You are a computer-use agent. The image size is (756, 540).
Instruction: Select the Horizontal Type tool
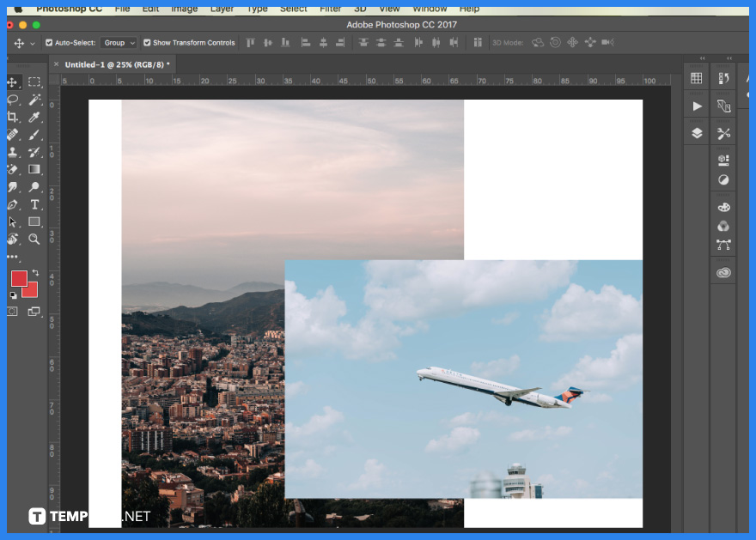pyautogui.click(x=34, y=204)
